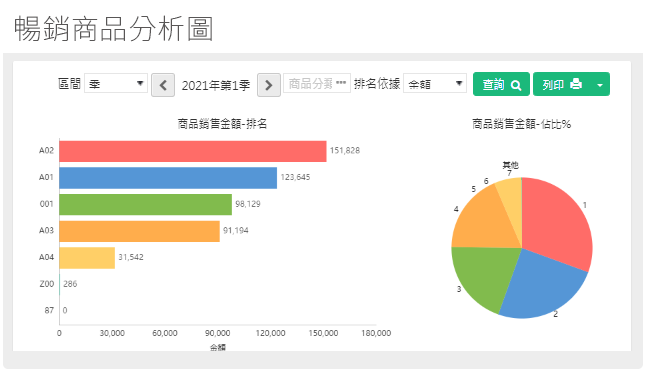Select the green 001 bar
651x372 pixels.
tap(145, 205)
